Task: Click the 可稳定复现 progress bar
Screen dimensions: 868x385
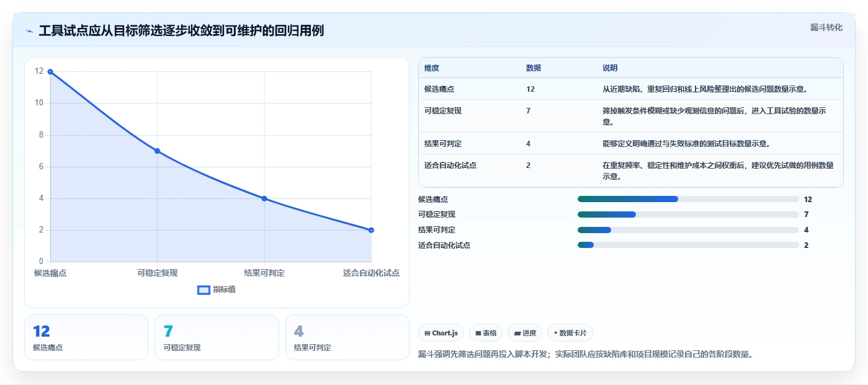Action: [688, 215]
